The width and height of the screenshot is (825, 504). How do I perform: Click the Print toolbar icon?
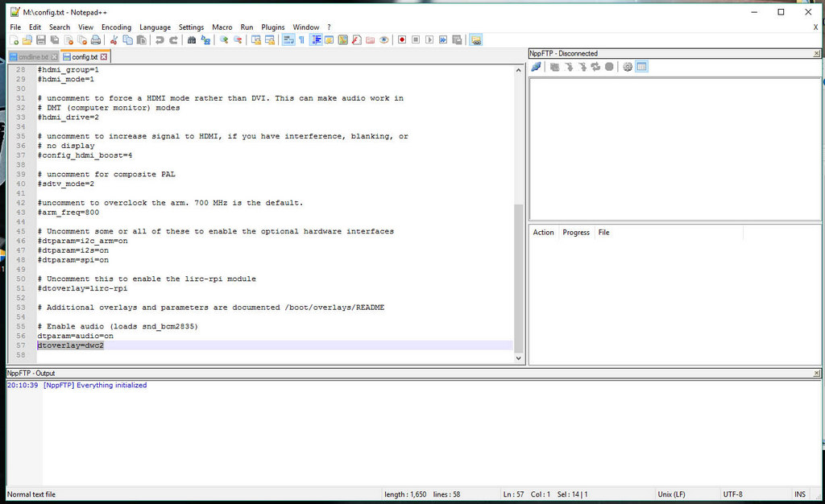(95, 39)
